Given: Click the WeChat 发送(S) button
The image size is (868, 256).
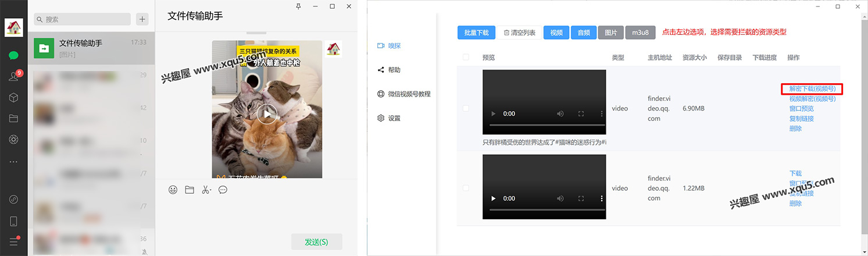Looking at the screenshot, I should coord(316,242).
